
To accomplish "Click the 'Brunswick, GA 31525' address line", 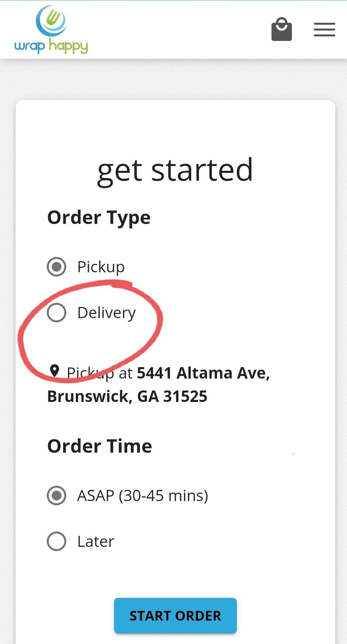I will [127, 396].
